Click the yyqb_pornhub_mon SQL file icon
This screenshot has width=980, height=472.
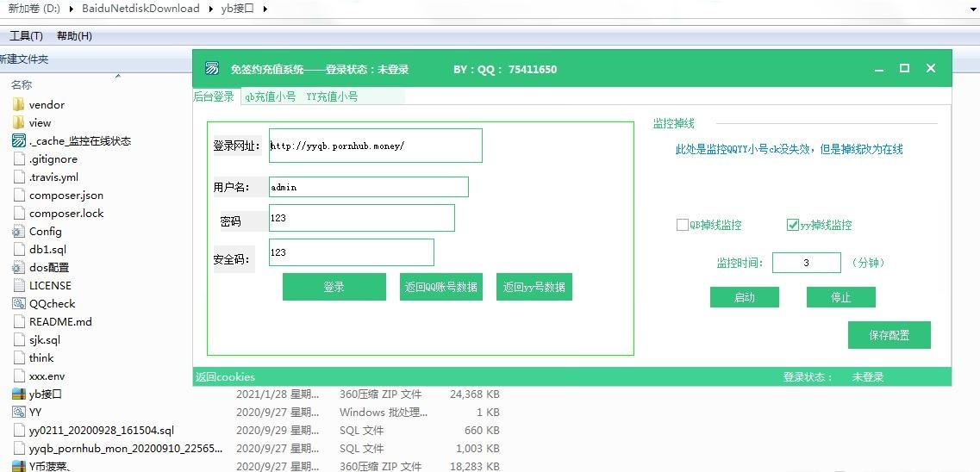point(18,448)
